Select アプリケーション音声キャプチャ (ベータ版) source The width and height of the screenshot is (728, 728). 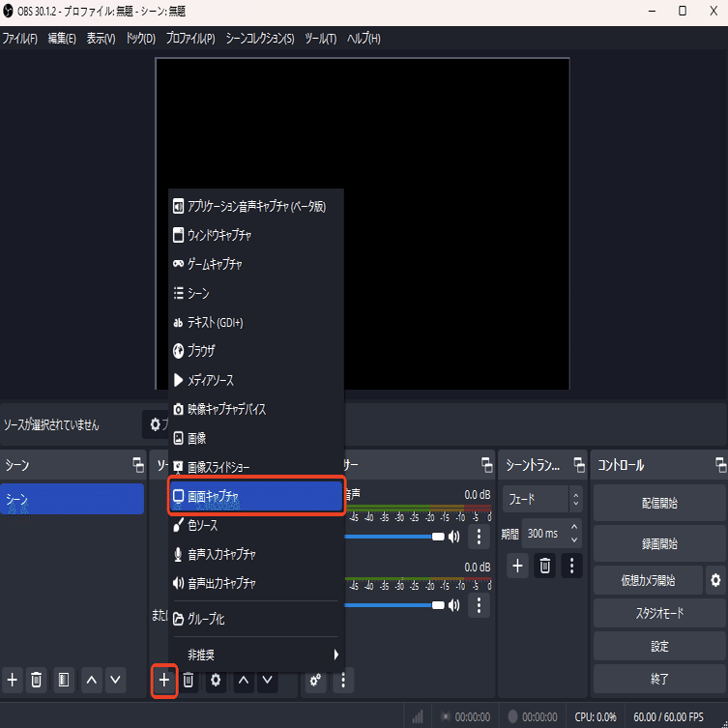256,206
